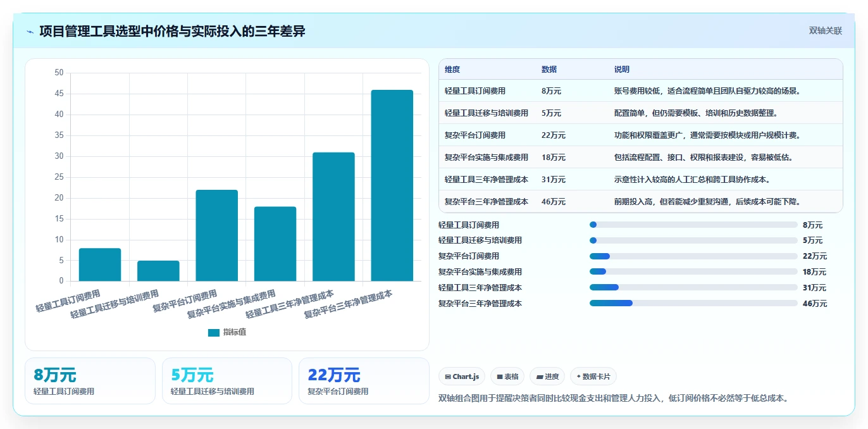Viewport: 868px width, 429px height.
Task: Select the 数据卡片 tag chip
Action: click(593, 376)
